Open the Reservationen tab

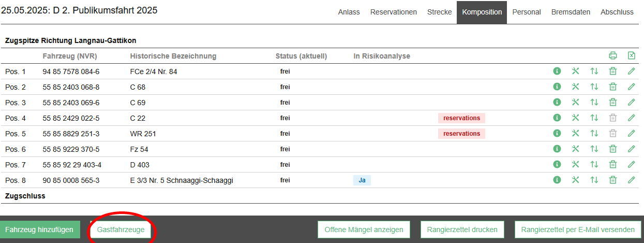393,12
